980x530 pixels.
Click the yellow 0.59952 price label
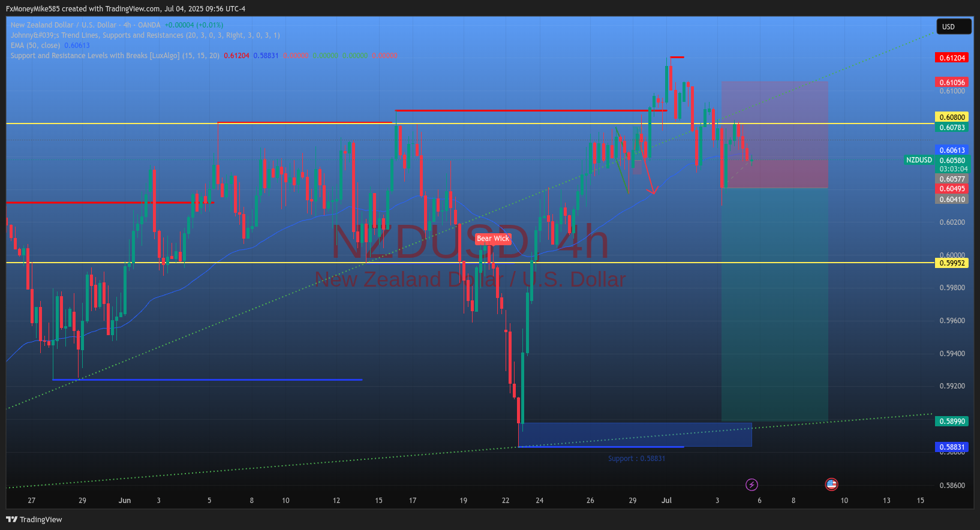pos(952,263)
